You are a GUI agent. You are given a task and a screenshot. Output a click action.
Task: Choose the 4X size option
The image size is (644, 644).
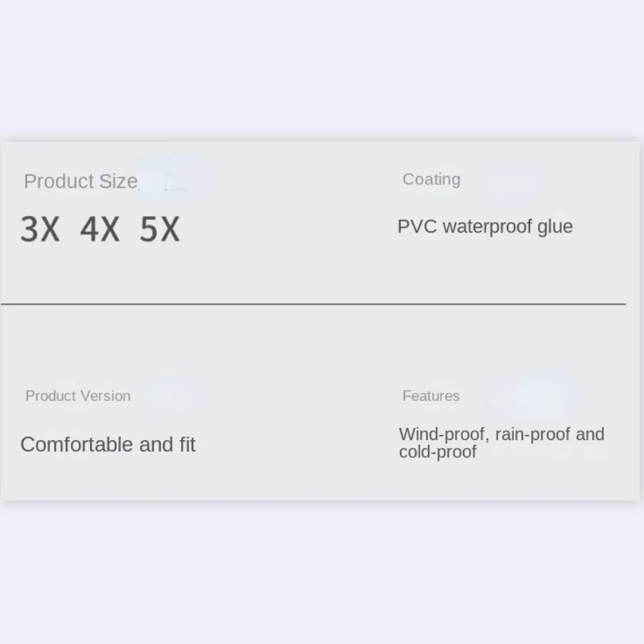tap(99, 230)
